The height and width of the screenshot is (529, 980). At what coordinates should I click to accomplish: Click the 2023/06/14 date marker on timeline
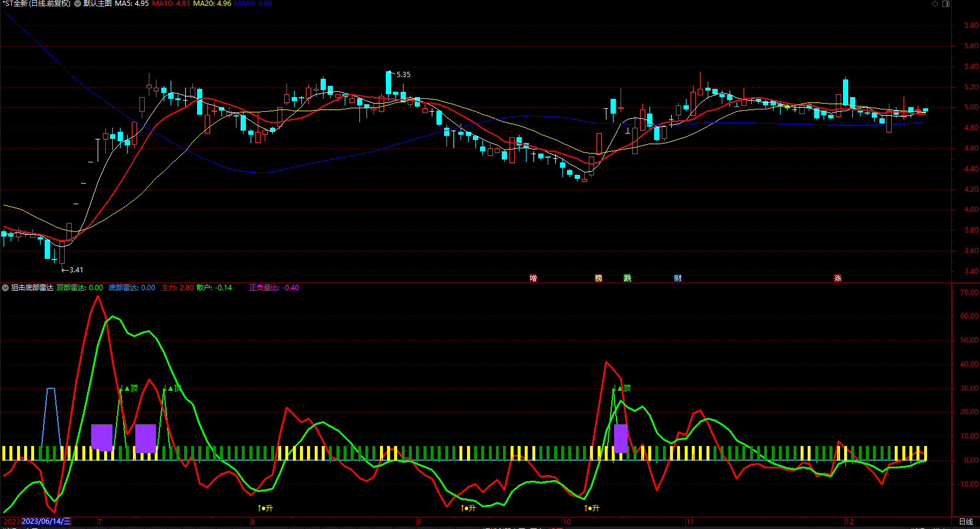coord(46,521)
